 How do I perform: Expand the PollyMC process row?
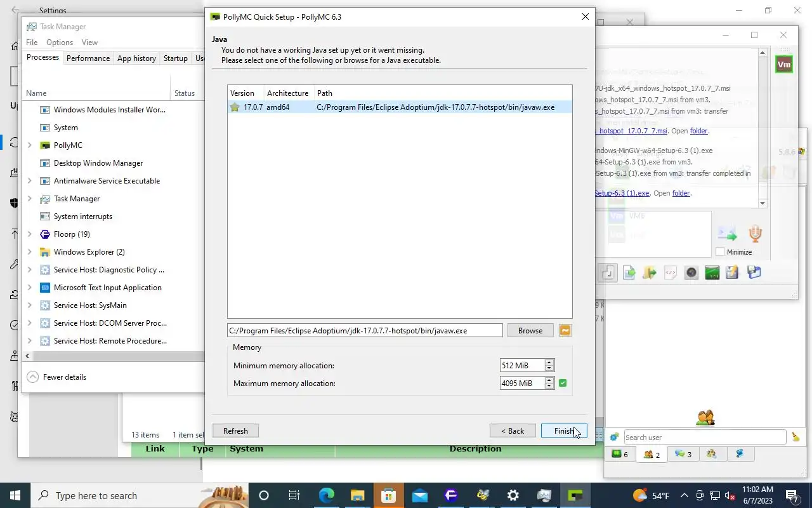point(29,145)
